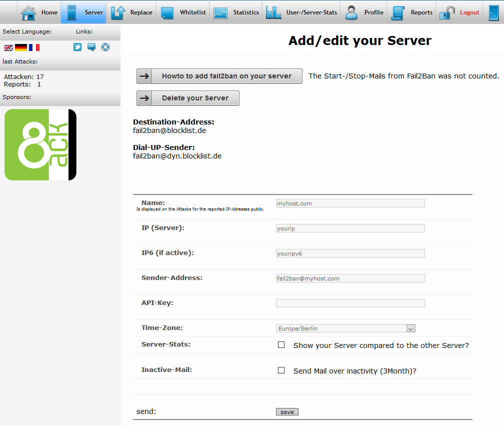Open the lifebuoy support icon
Image resolution: width=504 pixels, height=426 pixels.
click(105, 47)
